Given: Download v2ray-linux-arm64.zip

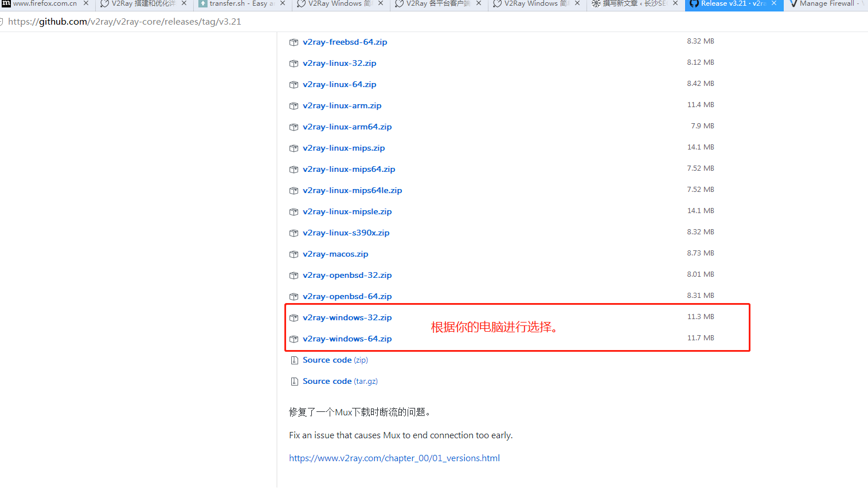Looking at the screenshot, I should [347, 127].
